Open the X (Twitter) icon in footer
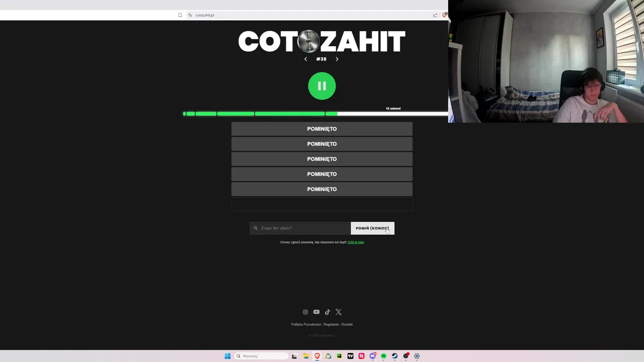This screenshot has height=362, width=644. pos(339,312)
